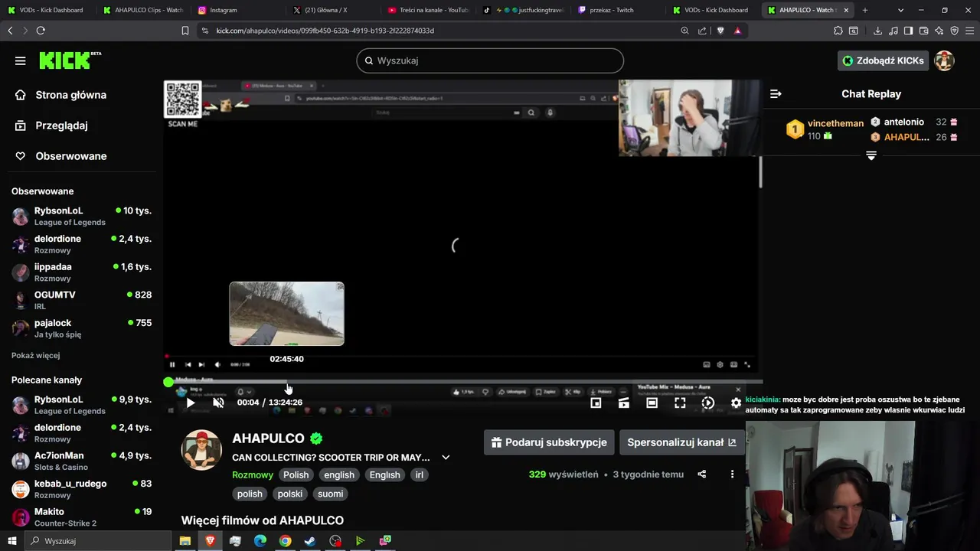Viewport: 980px width, 551px height.
Task: Open Brave Rewards triangle icon
Action: (737, 31)
